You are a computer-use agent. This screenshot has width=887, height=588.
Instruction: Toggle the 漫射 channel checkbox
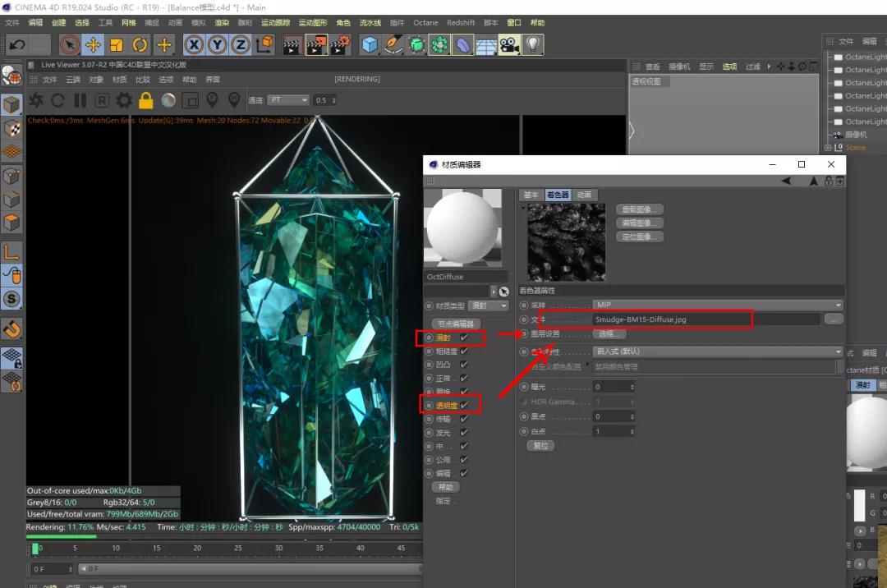pyautogui.click(x=464, y=338)
